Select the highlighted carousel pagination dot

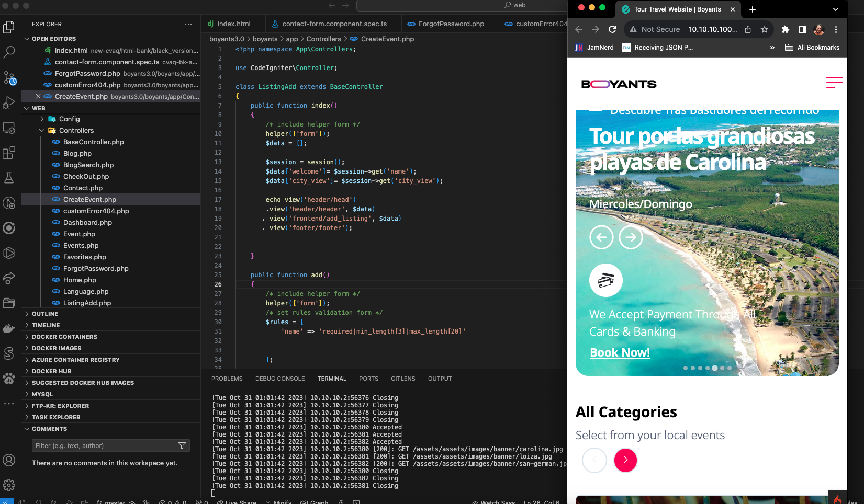(x=715, y=368)
